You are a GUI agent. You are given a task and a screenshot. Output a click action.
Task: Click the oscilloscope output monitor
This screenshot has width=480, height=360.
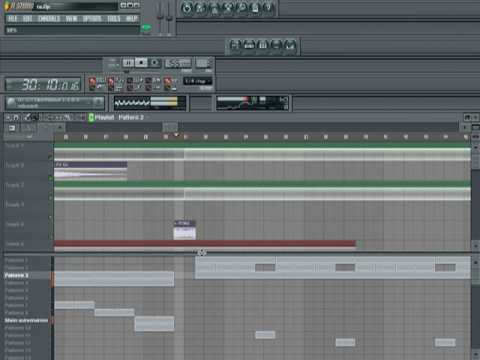pyautogui.click(x=150, y=103)
